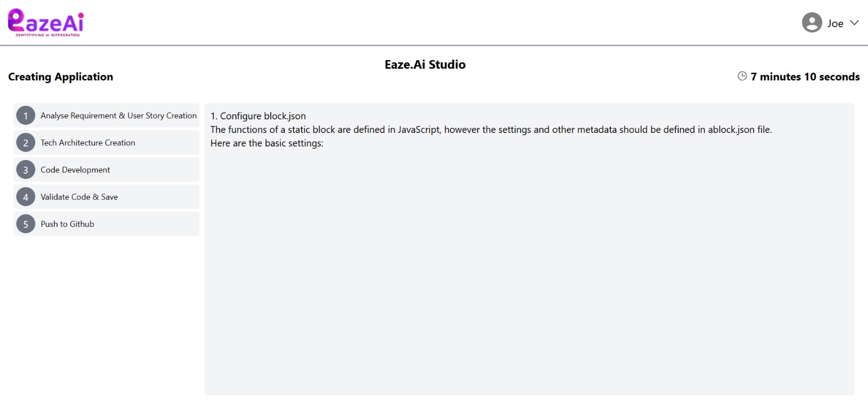Click Joe's user avatar icon
The image size is (868, 409).
tap(812, 23)
